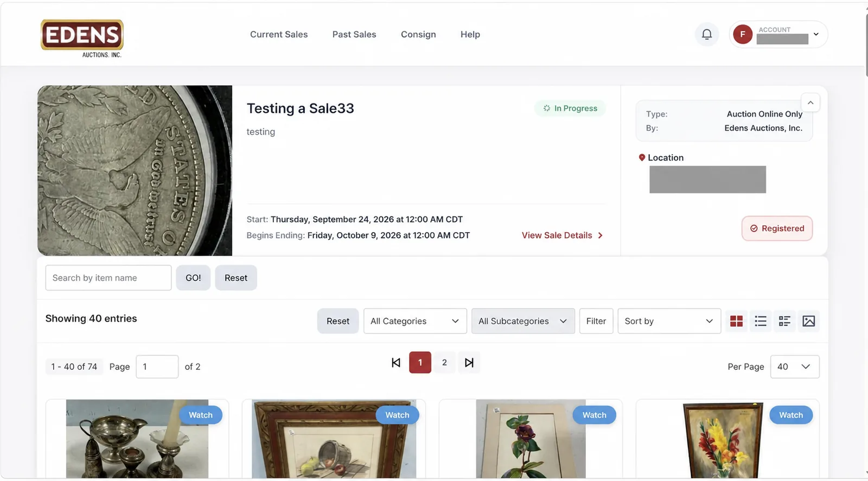Open the notifications bell

pos(706,34)
